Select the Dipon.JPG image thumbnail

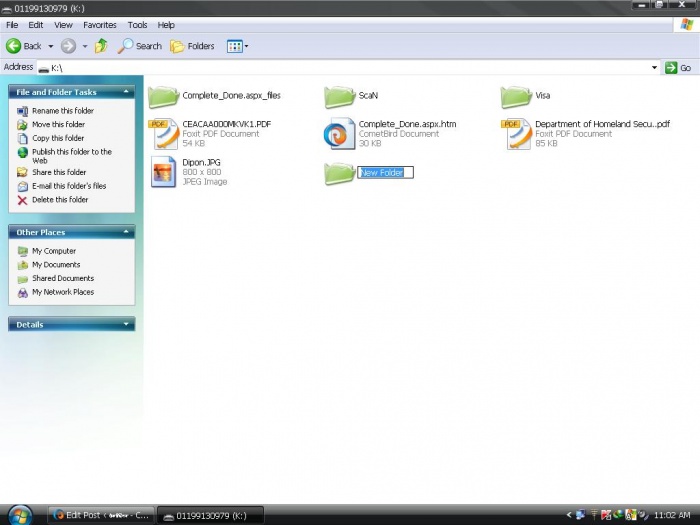163,172
